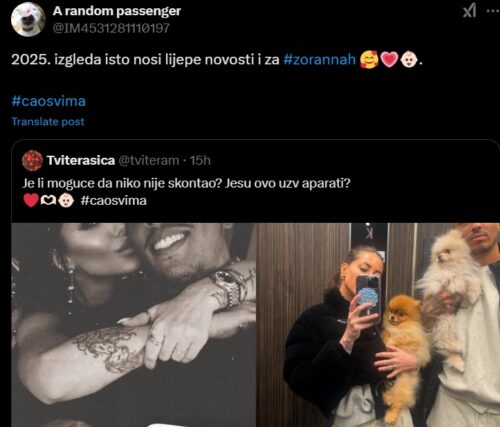Image resolution: width=500 pixels, height=427 pixels.
Task: Select the red heart emoji in quoted post
Action: tap(31, 201)
